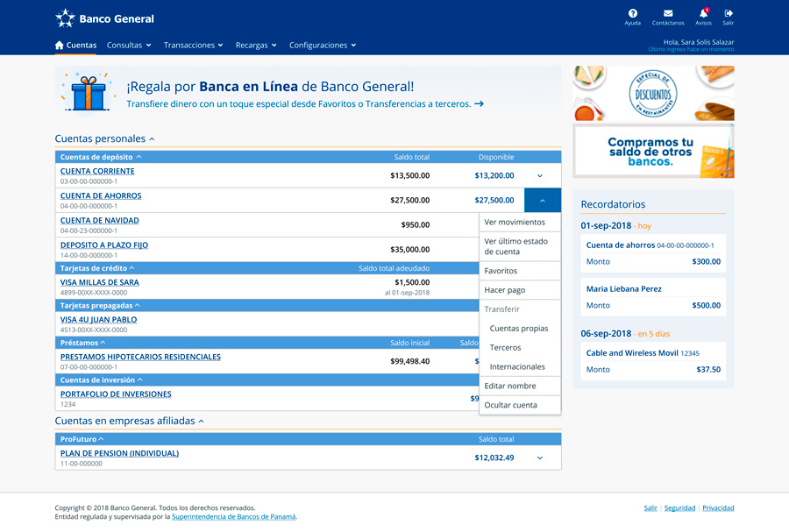This screenshot has width=789, height=532.
Task: Open the DEPOSITO A PLAZO FIJO link
Action: tap(104, 245)
